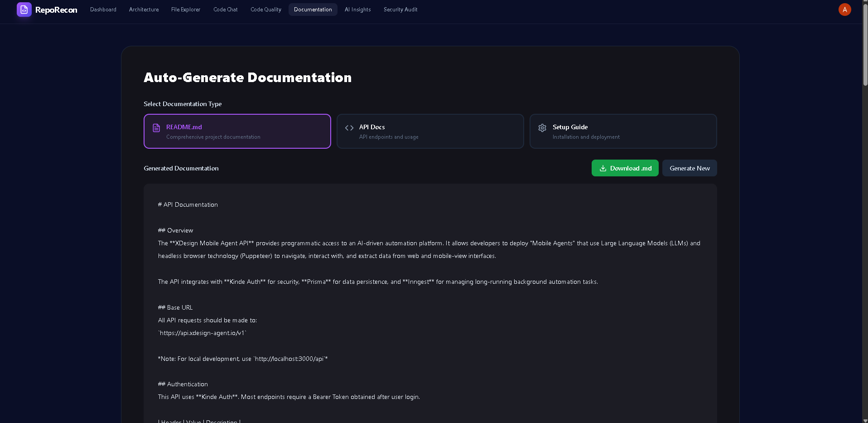
Task: Click the '| Header | Value | Description |' row
Action: click(199, 421)
